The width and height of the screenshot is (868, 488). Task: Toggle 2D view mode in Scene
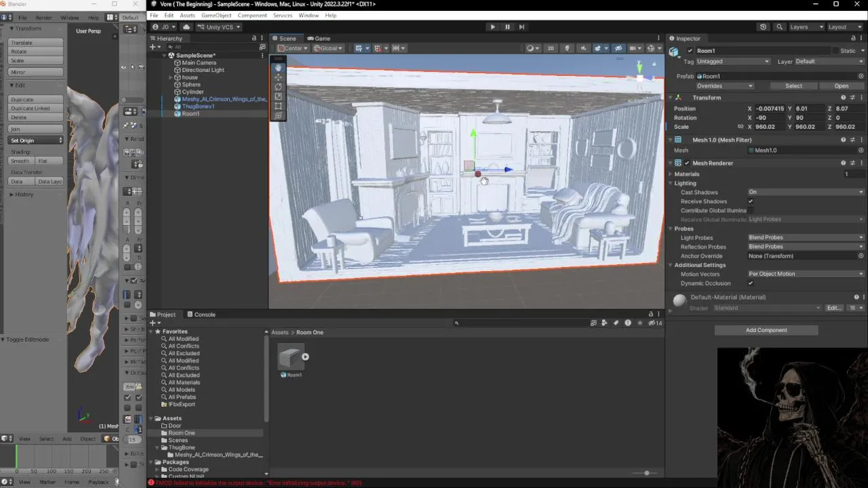(551, 48)
